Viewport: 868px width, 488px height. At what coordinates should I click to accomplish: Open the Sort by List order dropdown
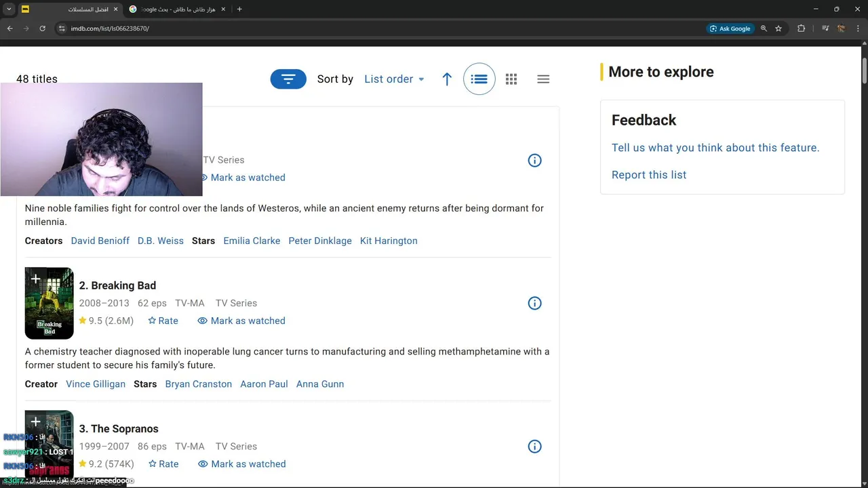click(x=394, y=79)
